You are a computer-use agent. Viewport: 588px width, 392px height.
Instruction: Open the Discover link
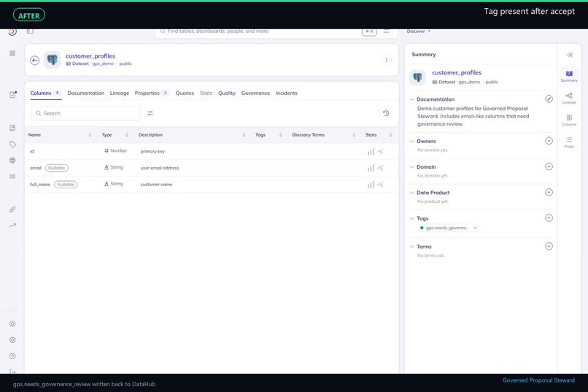[x=419, y=31]
